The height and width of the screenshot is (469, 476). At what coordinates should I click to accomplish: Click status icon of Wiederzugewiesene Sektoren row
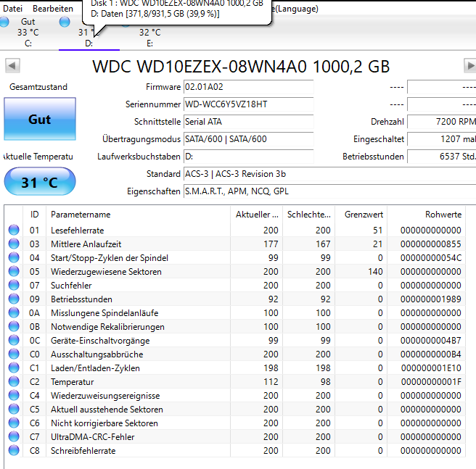(x=14, y=271)
